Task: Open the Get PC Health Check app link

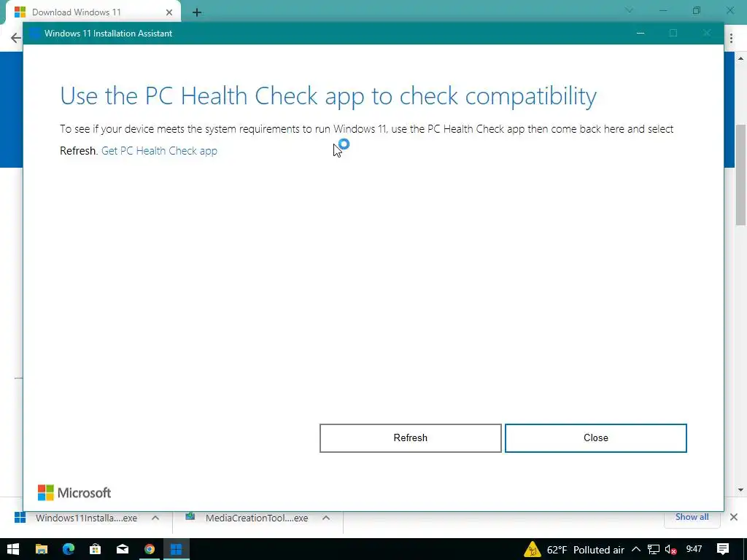Action: click(159, 150)
